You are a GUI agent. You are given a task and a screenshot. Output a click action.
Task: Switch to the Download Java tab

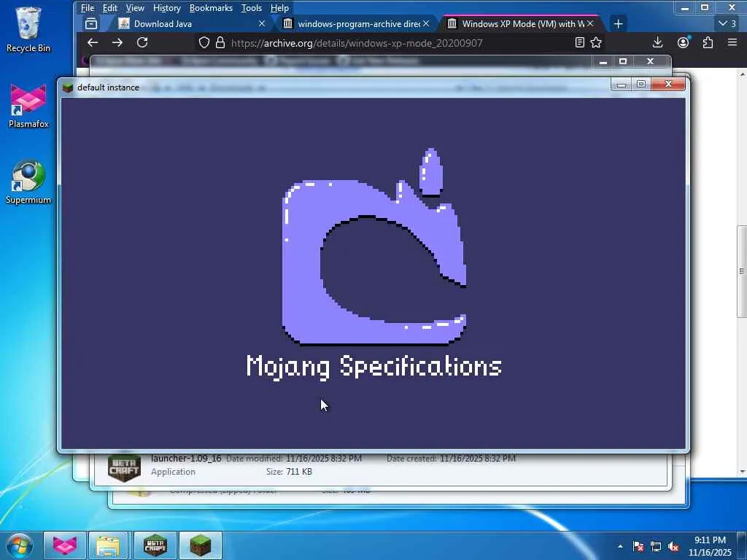click(190, 24)
